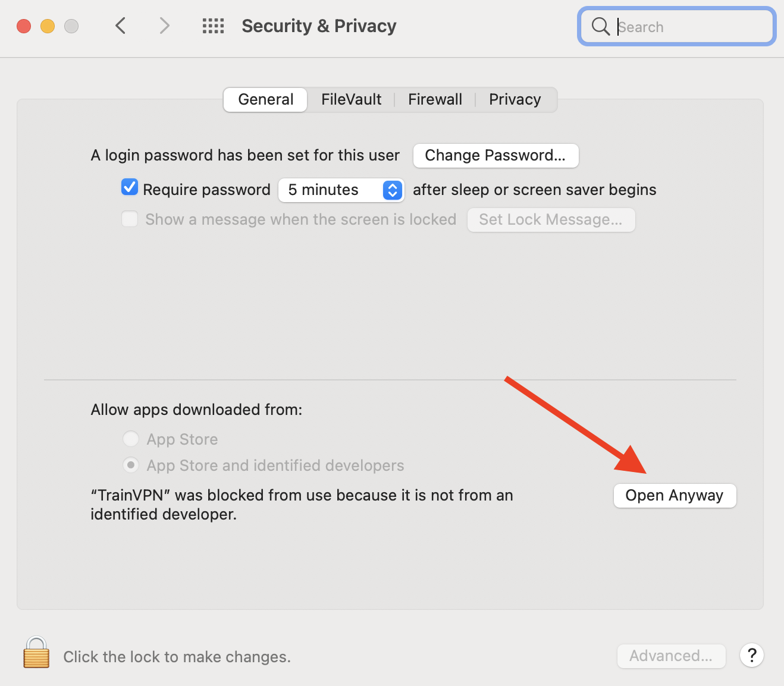Viewport: 784px width, 686px height.
Task: Open the 5 minutes delay dropdown
Action: click(x=341, y=190)
